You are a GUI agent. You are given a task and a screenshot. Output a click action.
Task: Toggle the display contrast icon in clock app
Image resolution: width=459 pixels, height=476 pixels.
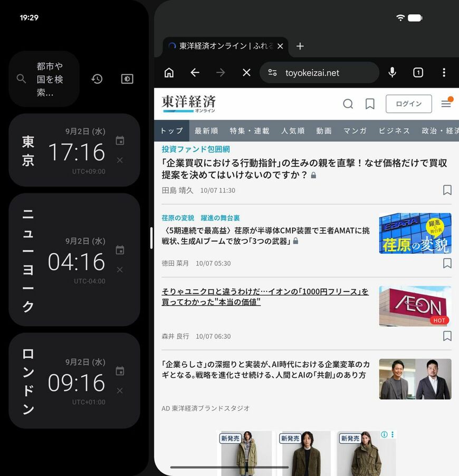127,79
